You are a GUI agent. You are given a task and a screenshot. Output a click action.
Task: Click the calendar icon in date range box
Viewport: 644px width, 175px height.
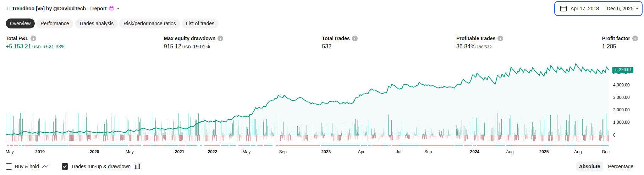(x=563, y=9)
